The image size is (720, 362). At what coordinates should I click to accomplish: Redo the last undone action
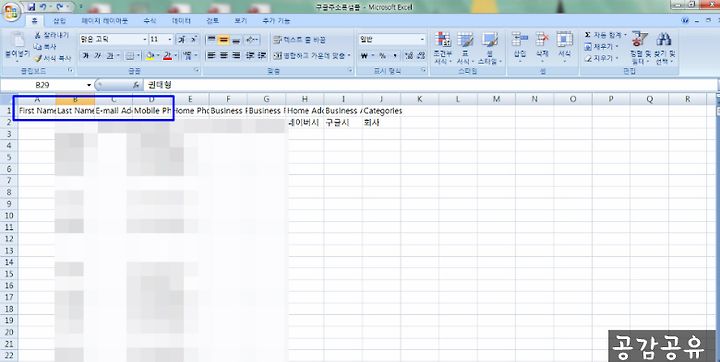60,7
